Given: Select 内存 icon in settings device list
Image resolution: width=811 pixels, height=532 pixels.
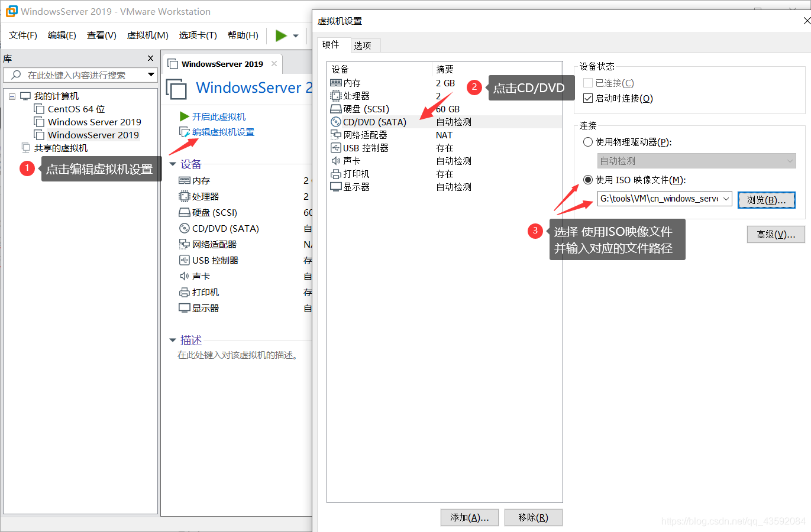Looking at the screenshot, I should [x=335, y=83].
